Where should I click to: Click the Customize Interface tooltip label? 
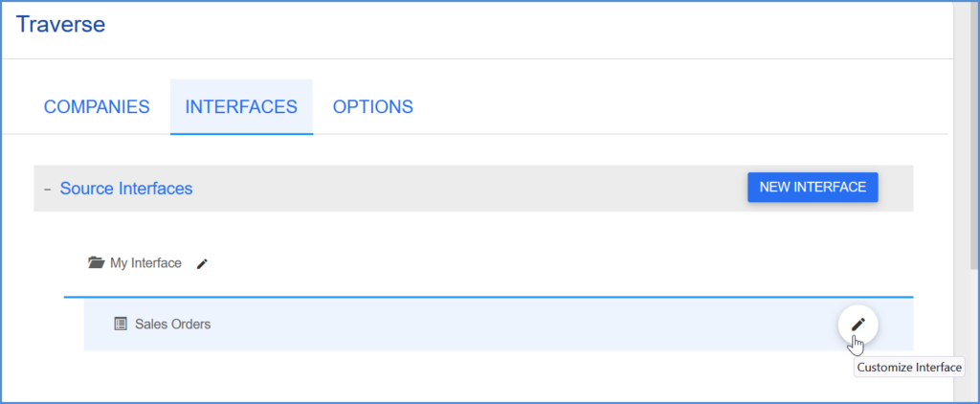pos(908,368)
